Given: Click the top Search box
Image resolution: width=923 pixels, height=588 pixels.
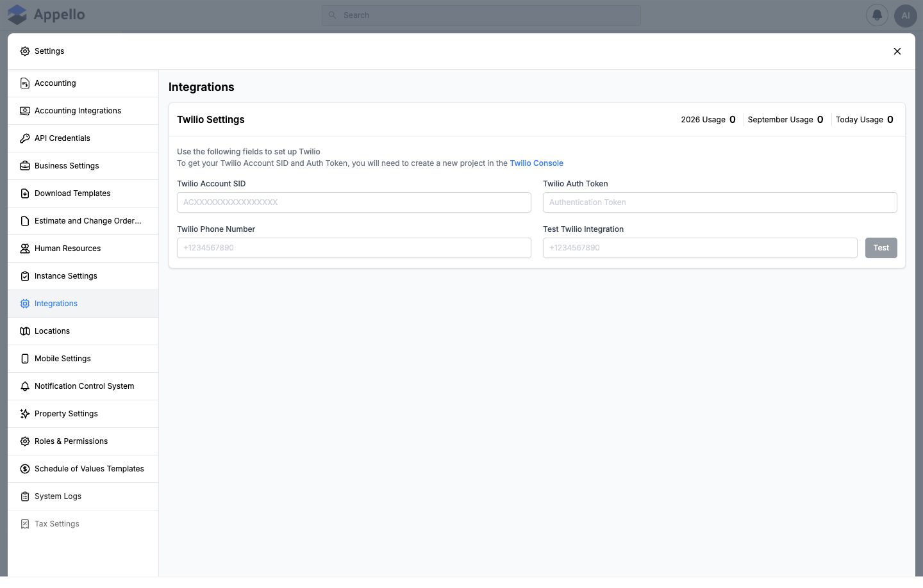Looking at the screenshot, I should [481, 15].
